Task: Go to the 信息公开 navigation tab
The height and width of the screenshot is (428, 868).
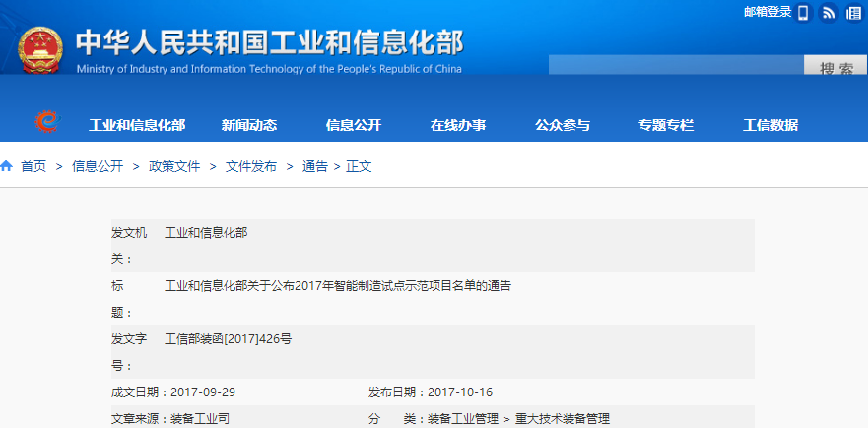Action: (x=354, y=125)
